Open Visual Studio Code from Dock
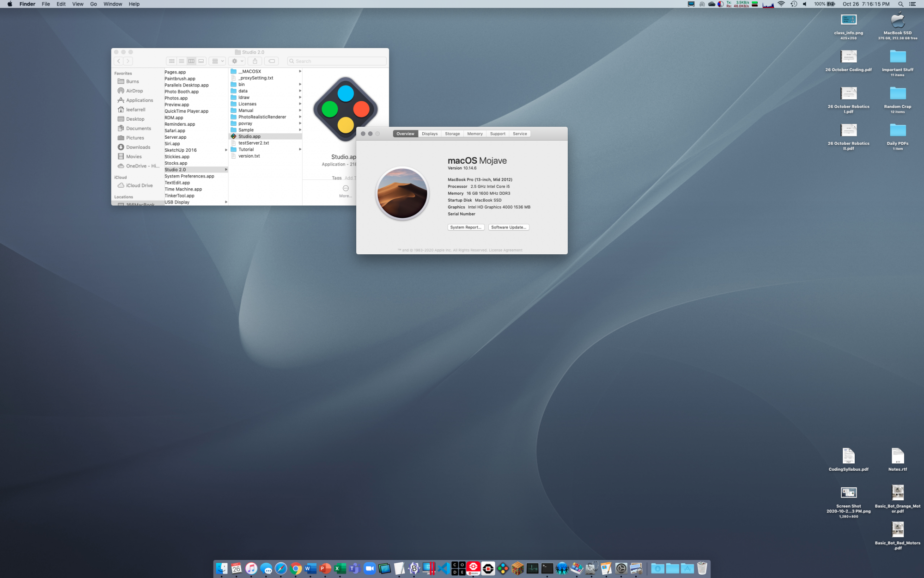 (x=444, y=569)
